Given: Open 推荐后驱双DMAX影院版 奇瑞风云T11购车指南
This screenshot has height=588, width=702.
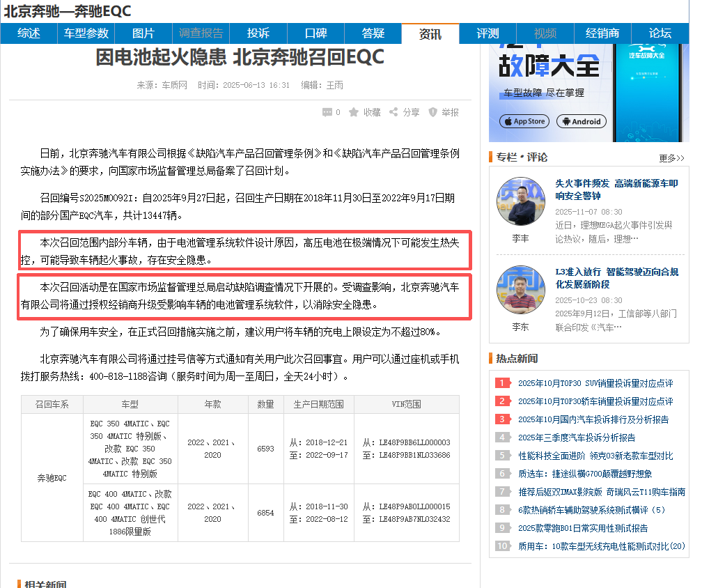Looking at the screenshot, I should pyautogui.click(x=602, y=492).
